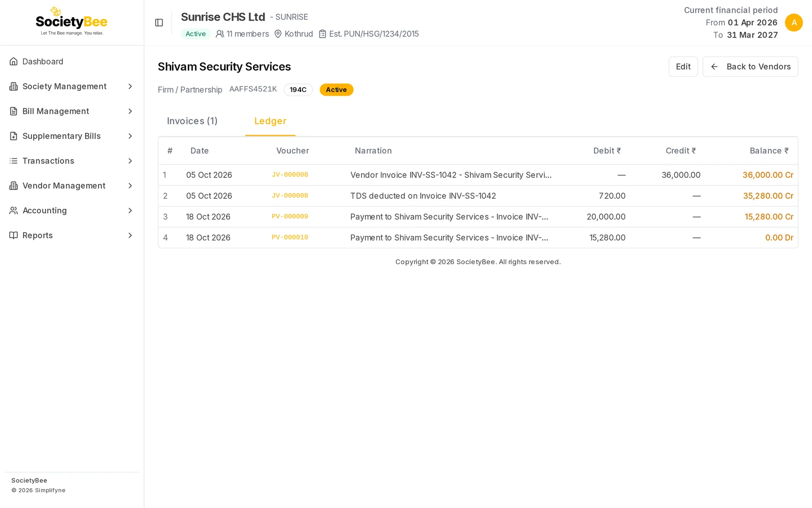The width and height of the screenshot is (812, 508).
Task: Expand the Society Management chevron
Action: pyautogui.click(x=130, y=86)
